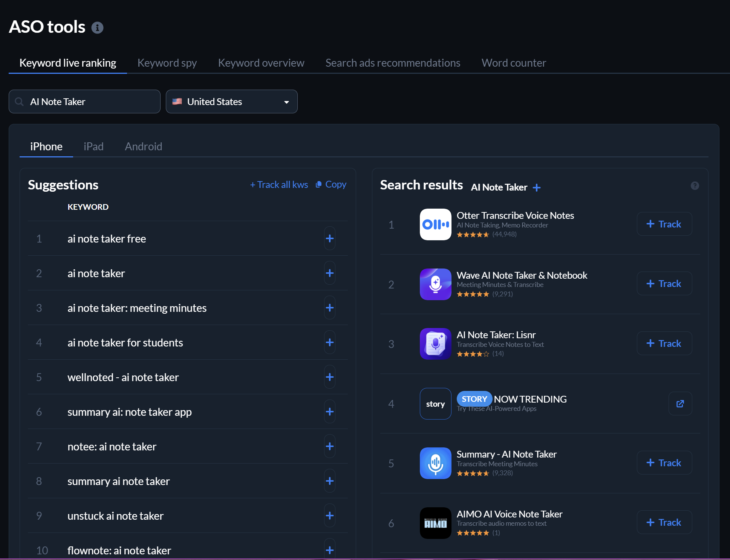Click plus icon for 'ai note taker for students'
Screen dimensions: 730x560
click(329, 342)
